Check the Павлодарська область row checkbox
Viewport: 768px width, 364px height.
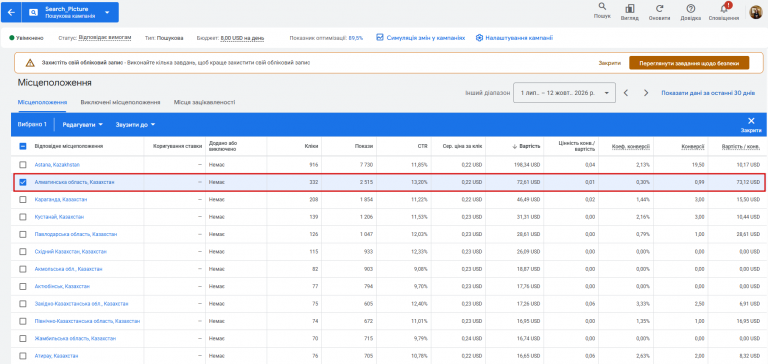click(x=23, y=234)
